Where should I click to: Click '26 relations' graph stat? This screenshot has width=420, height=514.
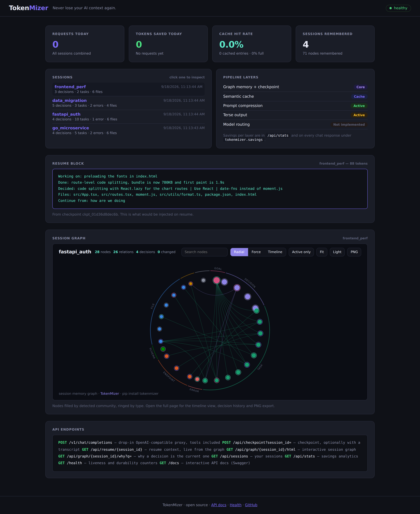[x=123, y=252]
